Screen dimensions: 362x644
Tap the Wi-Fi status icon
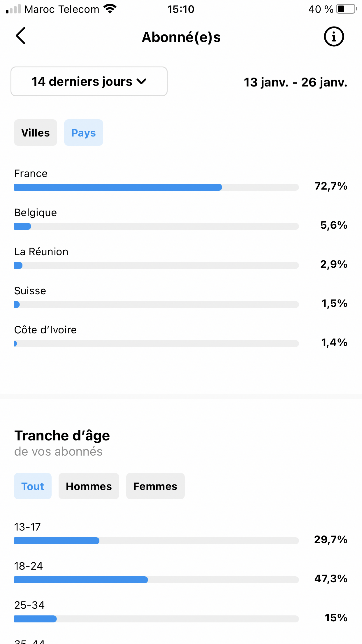click(110, 9)
